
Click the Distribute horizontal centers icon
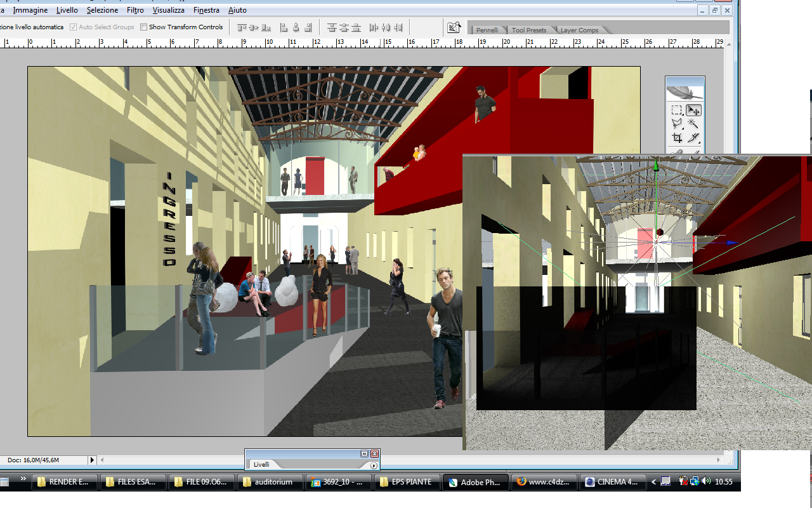[x=386, y=27]
